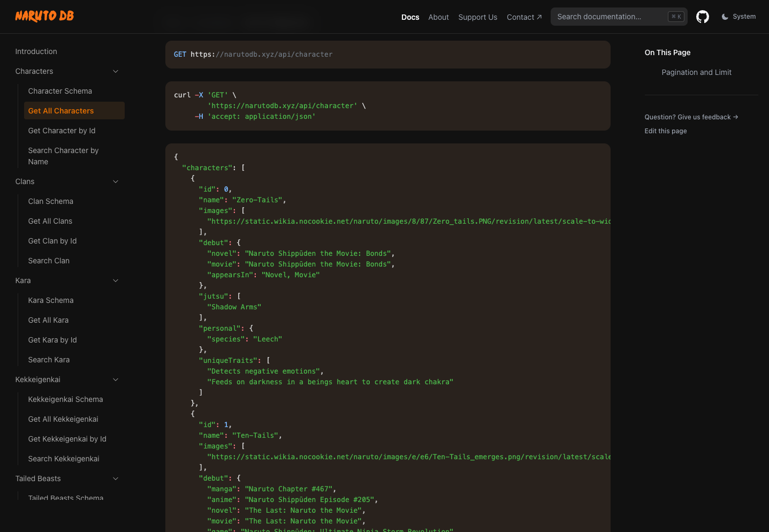Click the Clans sidebar heading
Image resolution: width=769 pixels, height=532 pixels.
tap(25, 181)
